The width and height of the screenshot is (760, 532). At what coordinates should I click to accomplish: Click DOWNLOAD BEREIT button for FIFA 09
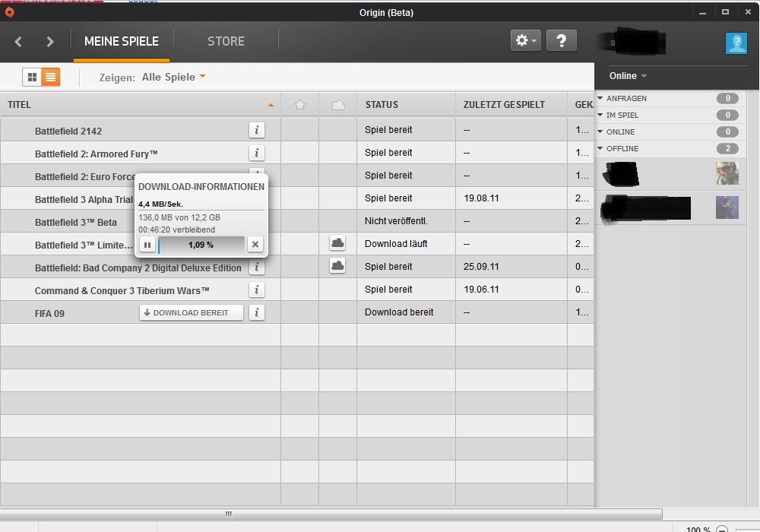pos(191,312)
